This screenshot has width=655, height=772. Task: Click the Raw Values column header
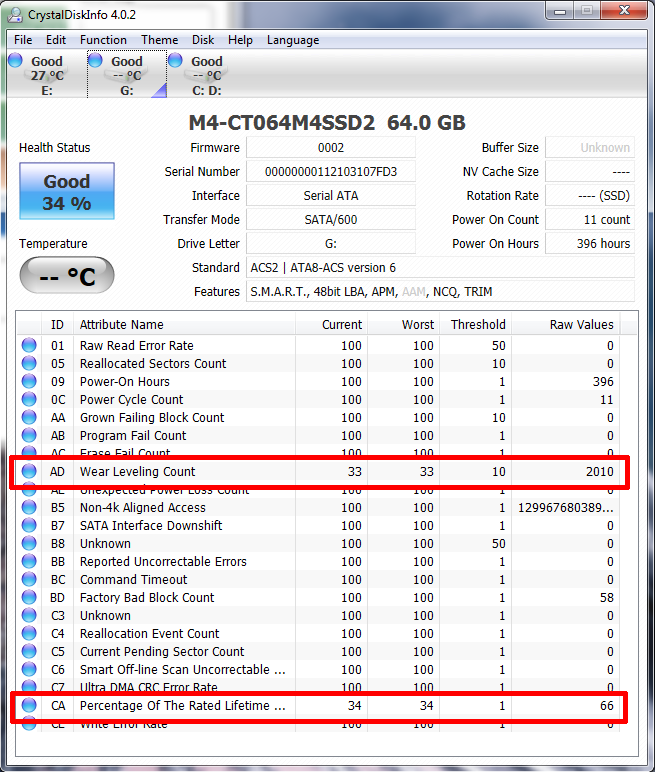[x=565, y=325]
